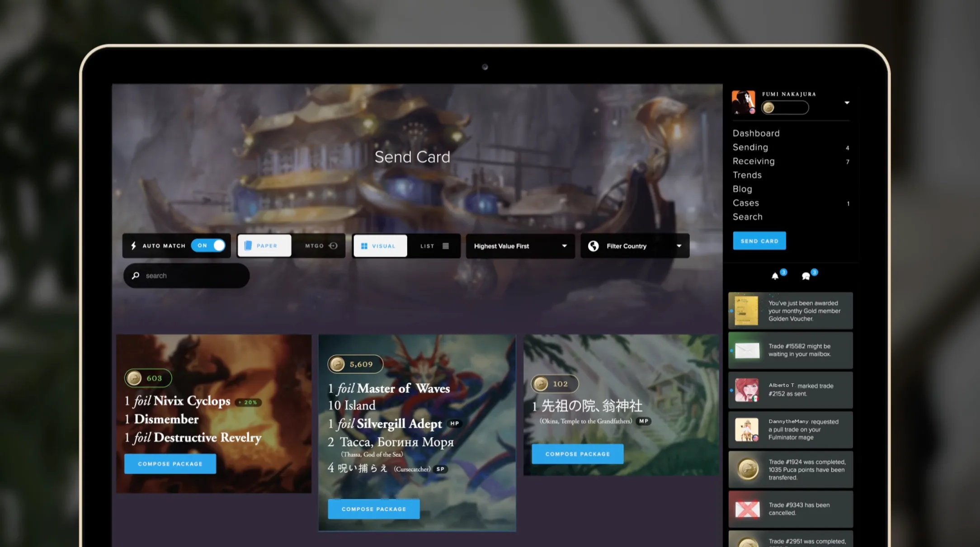
Task: Open the Cases menu item
Action: click(x=746, y=203)
